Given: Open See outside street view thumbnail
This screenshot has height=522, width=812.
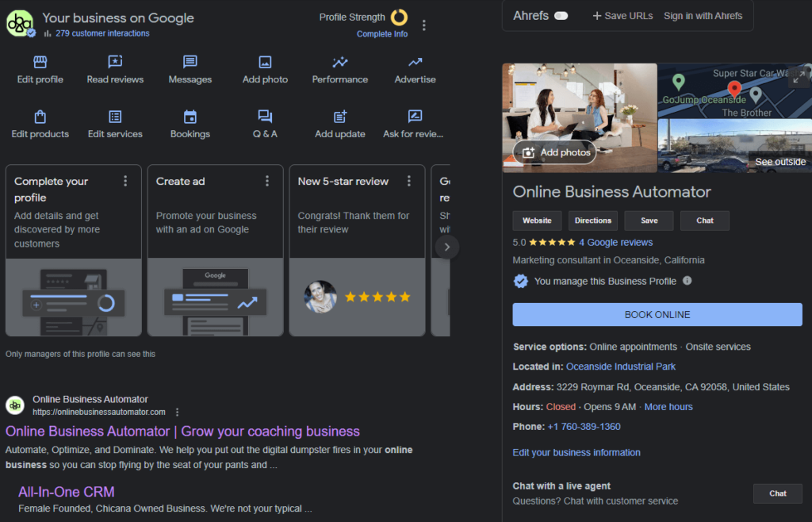Looking at the screenshot, I should tap(734, 145).
